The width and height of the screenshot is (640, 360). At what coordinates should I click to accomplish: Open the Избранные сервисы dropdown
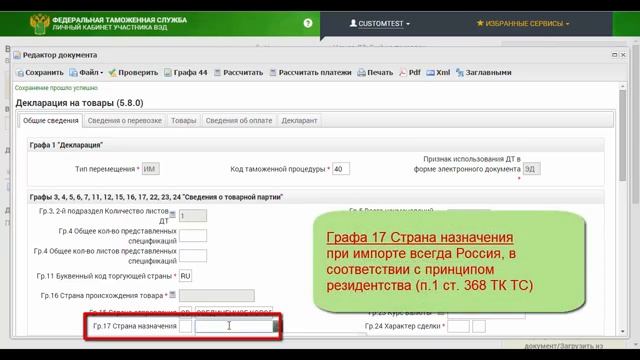(x=523, y=24)
